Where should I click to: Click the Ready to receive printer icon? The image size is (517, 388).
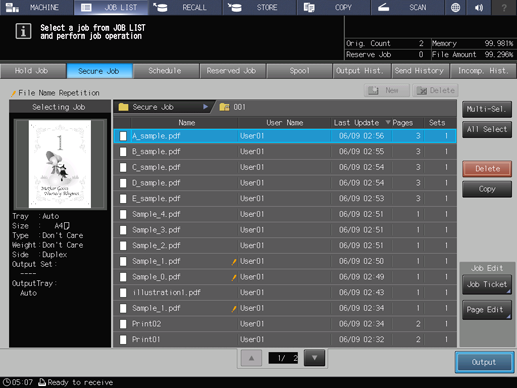coord(42,382)
